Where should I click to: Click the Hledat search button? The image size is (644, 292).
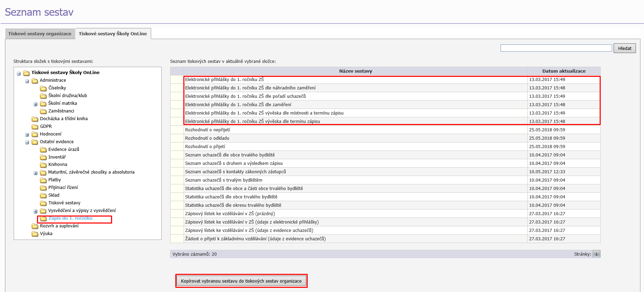(x=624, y=48)
